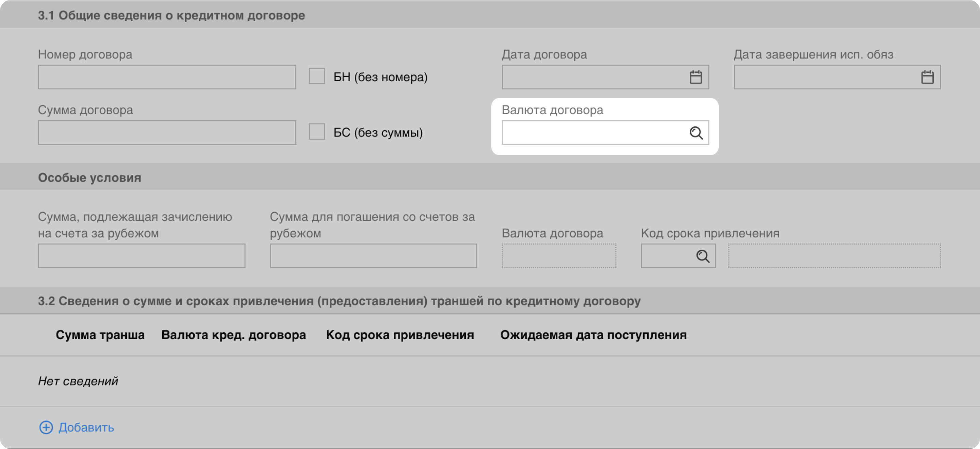Open calendar for Дата завершения исп. обяз

click(x=927, y=77)
